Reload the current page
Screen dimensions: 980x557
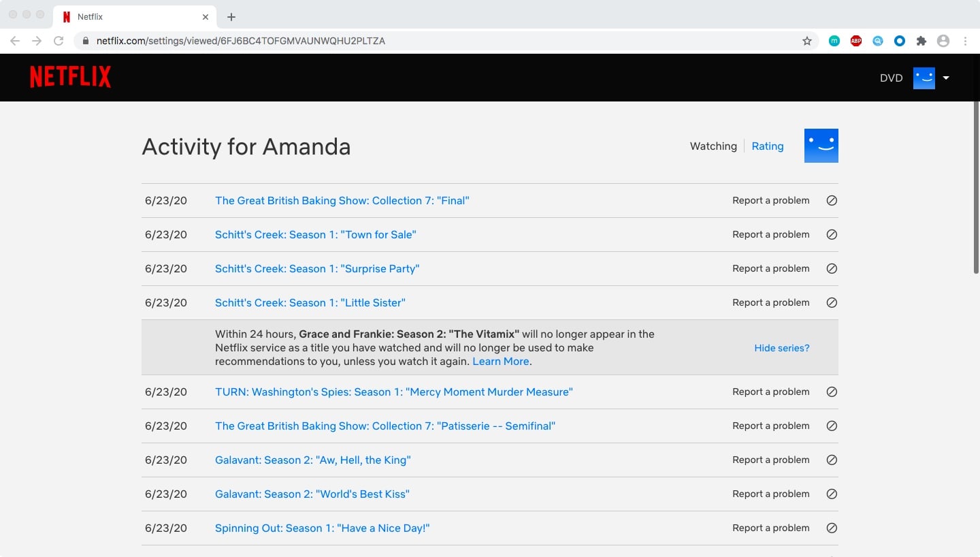coord(59,41)
